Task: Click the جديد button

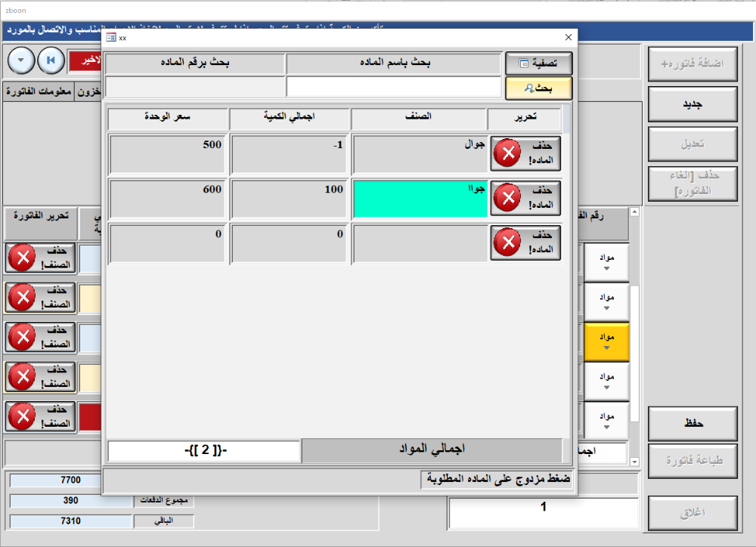Action: (x=692, y=104)
